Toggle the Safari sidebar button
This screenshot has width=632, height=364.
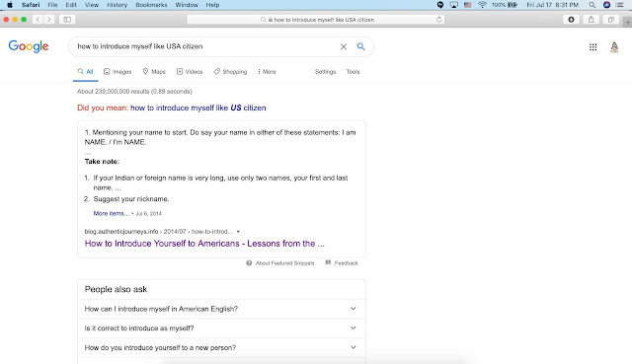click(x=67, y=20)
